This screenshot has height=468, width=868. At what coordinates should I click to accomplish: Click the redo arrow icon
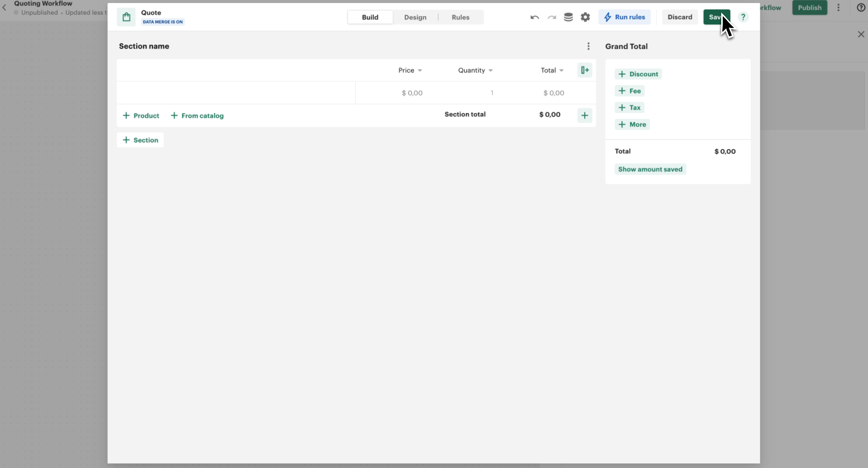point(551,17)
